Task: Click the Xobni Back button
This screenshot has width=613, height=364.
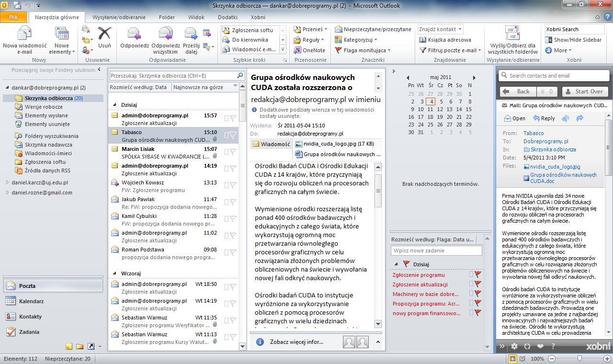Action: click(518, 91)
